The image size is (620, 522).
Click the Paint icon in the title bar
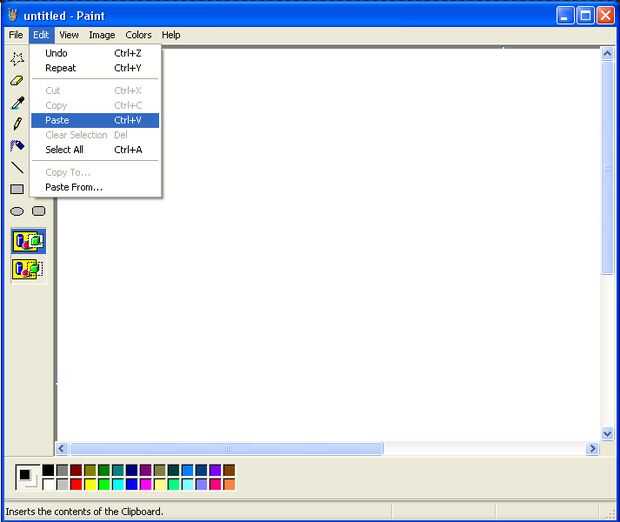pos(13,16)
